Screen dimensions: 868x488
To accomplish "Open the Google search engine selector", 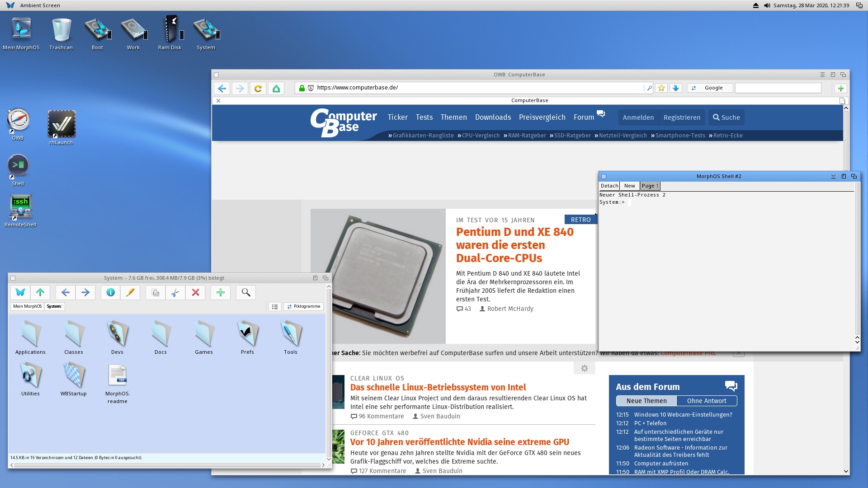I will tap(710, 88).
